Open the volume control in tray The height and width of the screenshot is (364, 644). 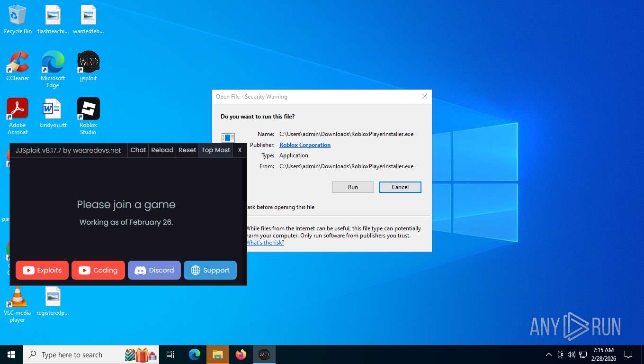[x=572, y=355]
